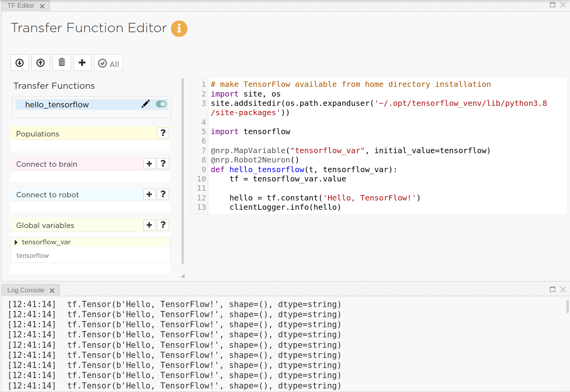This screenshot has width=570, height=392.
Task: Click the sidebar resize grip handle
Action: pyautogui.click(x=183, y=276)
